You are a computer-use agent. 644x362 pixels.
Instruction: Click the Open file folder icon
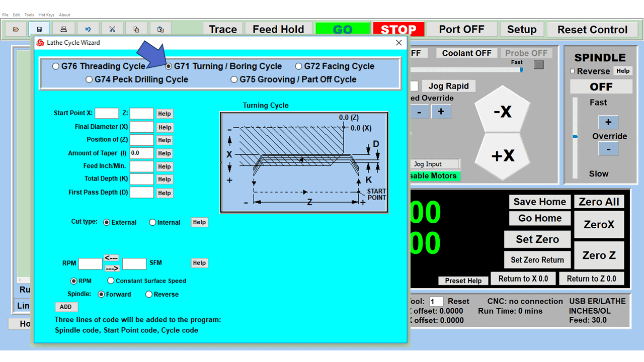tap(16, 29)
